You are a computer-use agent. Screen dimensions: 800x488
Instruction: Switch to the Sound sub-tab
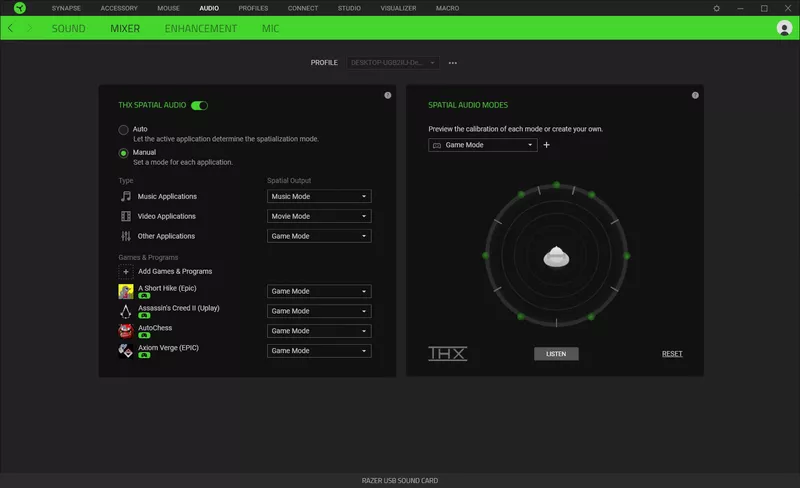coord(68,29)
